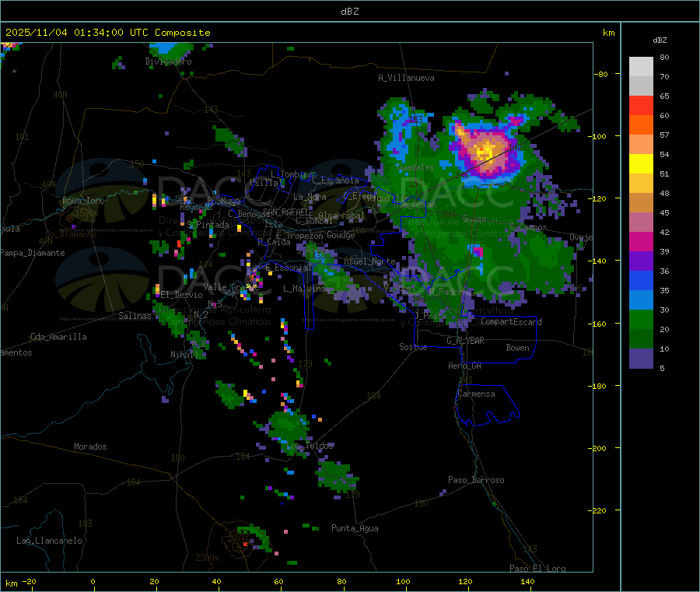Screen dimensions: 700x592
Task: Select the 'C_Campos' map label
Action: click(x=528, y=227)
